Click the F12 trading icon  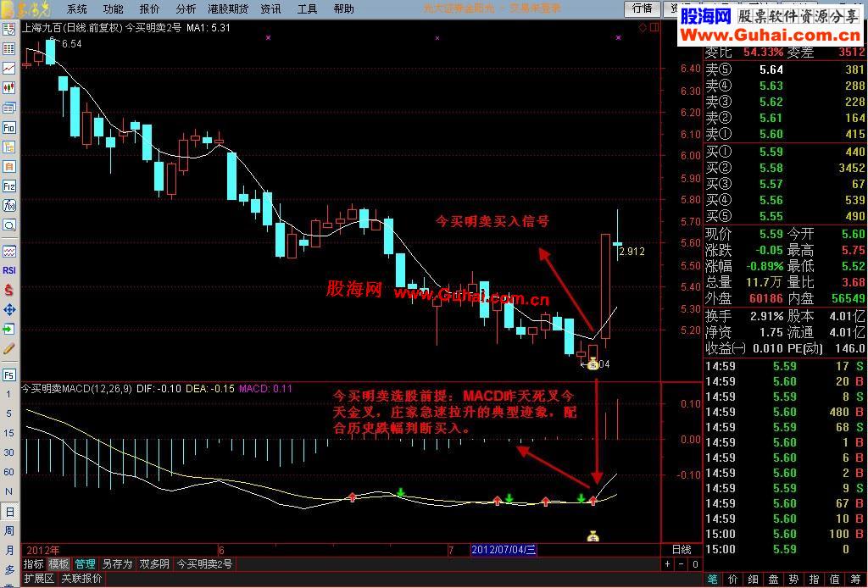(x=8, y=186)
